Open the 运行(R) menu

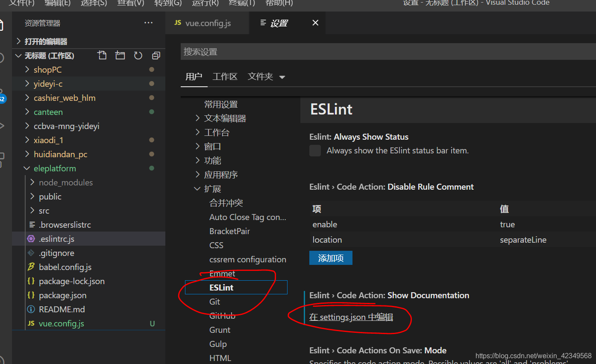coord(205,3)
